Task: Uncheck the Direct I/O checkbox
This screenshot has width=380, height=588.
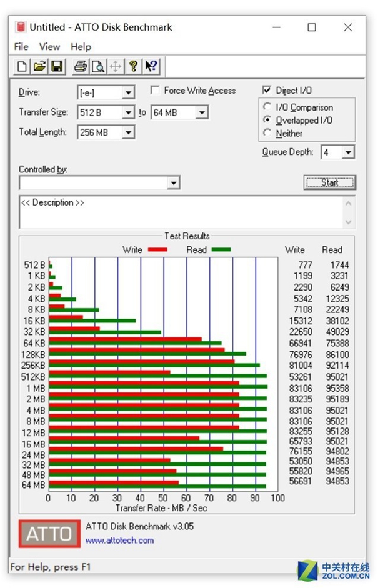Action: pos(267,91)
